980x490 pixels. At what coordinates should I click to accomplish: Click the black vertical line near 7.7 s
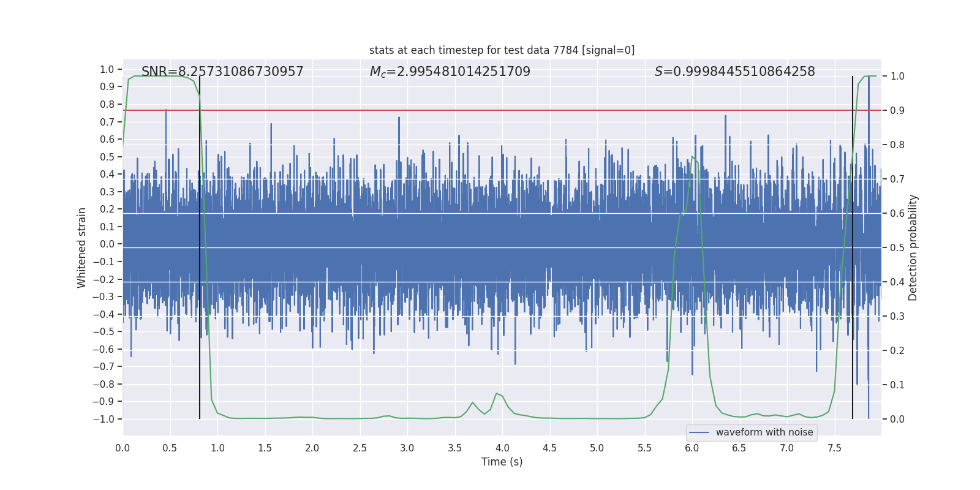(853, 247)
